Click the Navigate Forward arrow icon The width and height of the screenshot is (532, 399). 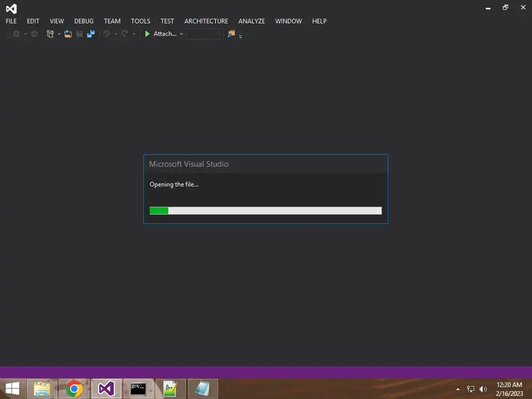coord(34,34)
